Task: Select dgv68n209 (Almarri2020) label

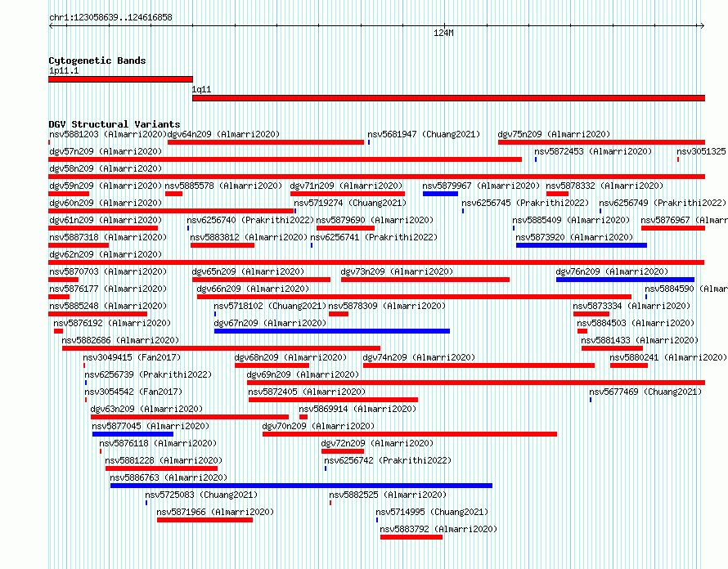Action: (x=290, y=357)
